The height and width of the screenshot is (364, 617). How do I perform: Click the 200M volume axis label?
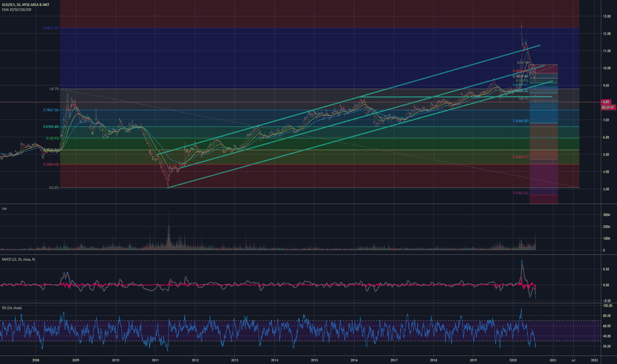coord(606,226)
